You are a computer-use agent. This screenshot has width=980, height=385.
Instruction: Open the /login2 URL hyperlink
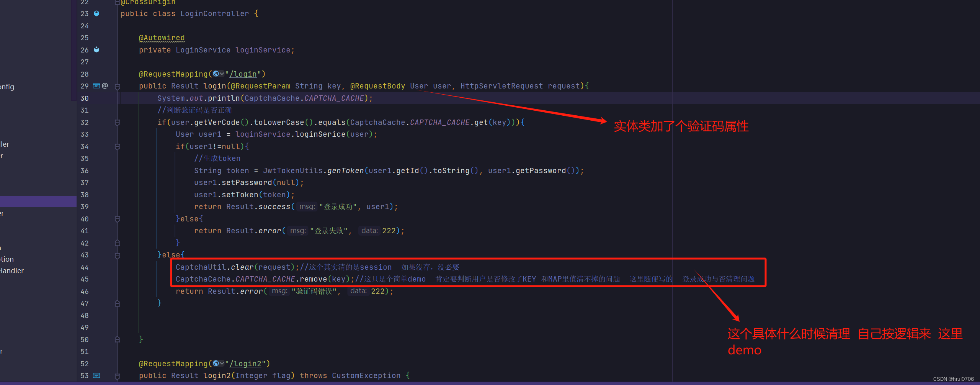point(247,363)
